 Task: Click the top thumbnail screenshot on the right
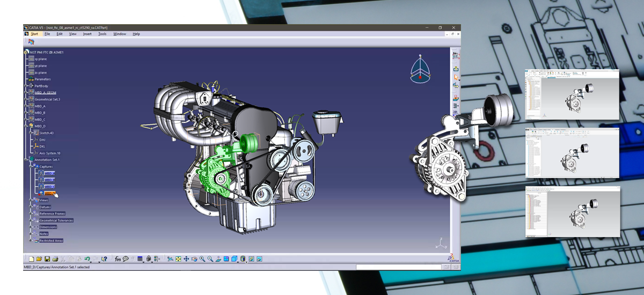tap(573, 94)
